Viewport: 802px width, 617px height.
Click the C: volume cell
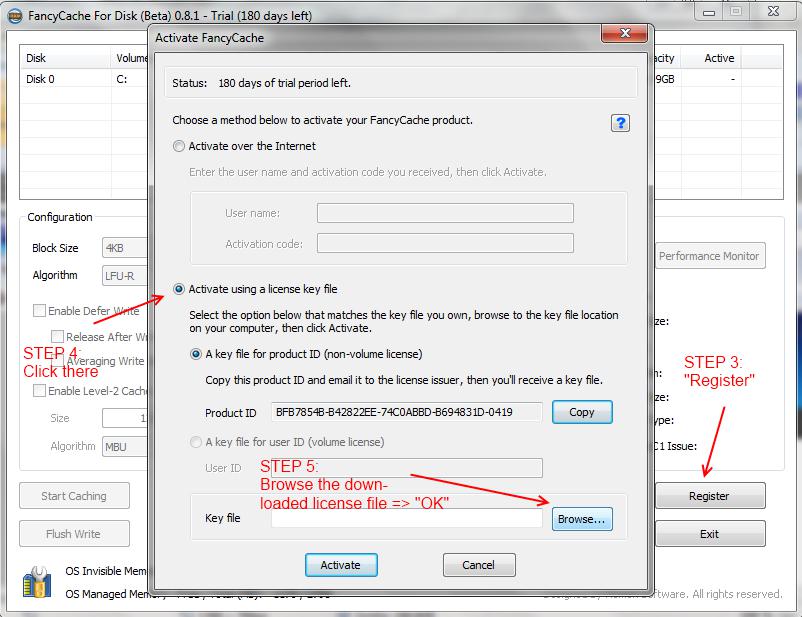click(122, 79)
